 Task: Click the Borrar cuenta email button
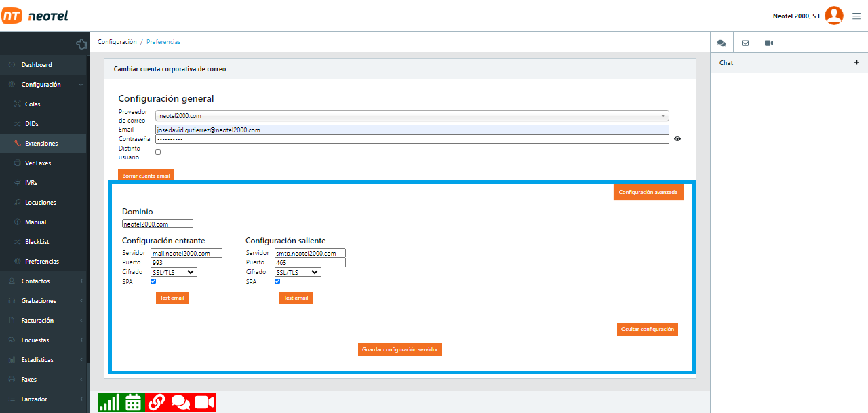click(146, 175)
